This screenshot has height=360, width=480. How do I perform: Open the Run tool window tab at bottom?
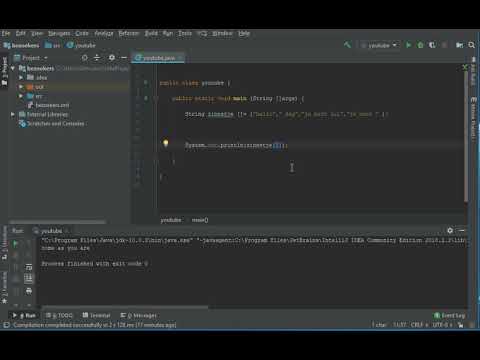click(x=24, y=315)
